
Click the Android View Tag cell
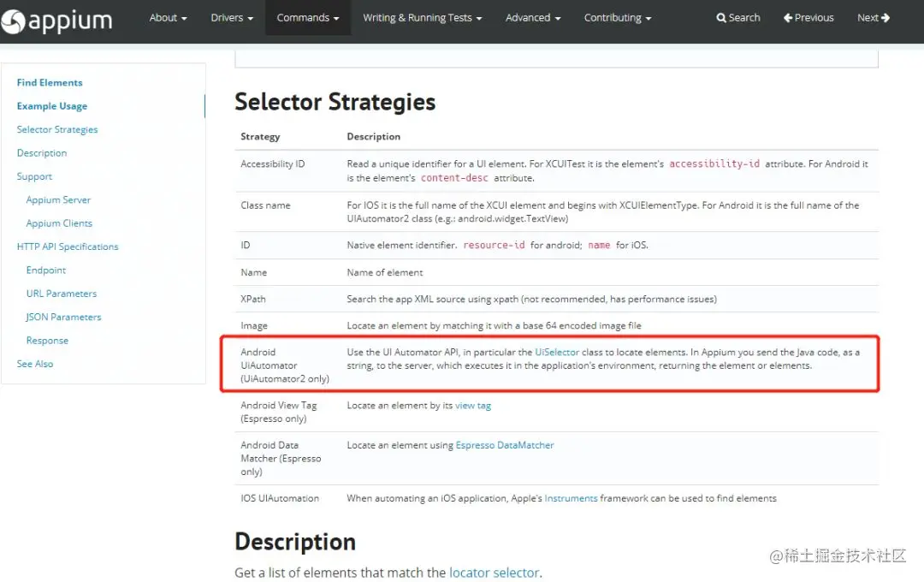[278, 413]
